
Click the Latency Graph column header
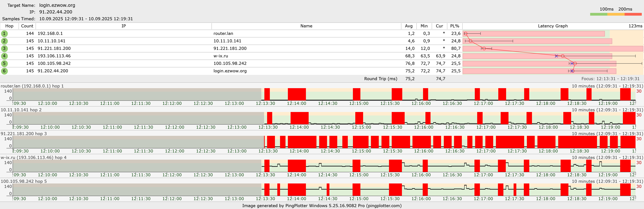click(x=553, y=26)
